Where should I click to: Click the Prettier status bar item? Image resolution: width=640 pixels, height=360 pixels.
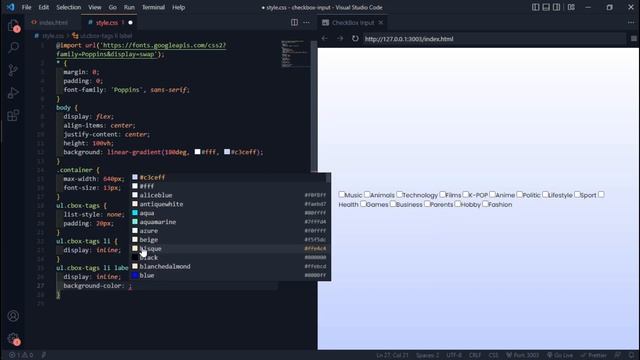click(594, 355)
